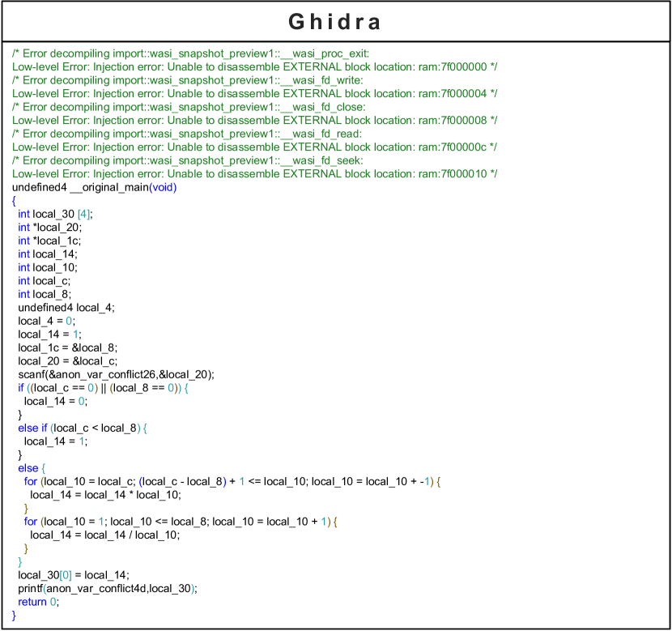Select the 'undefined4 local_4;' declaration
The height and width of the screenshot is (631, 672).
[66, 307]
